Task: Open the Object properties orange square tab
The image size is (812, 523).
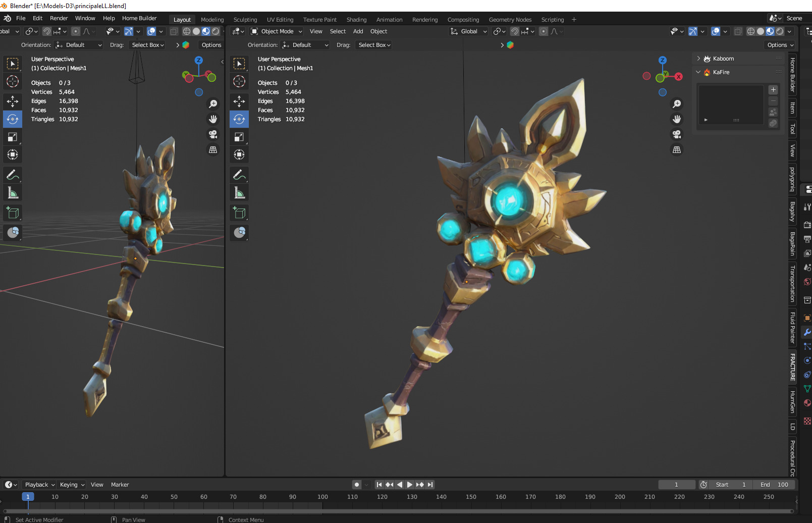Action: pos(807,318)
